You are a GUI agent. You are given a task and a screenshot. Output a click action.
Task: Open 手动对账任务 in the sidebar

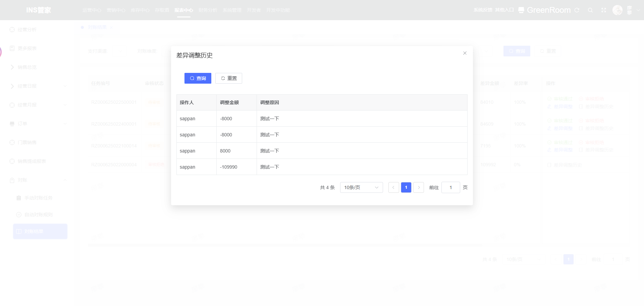39,198
